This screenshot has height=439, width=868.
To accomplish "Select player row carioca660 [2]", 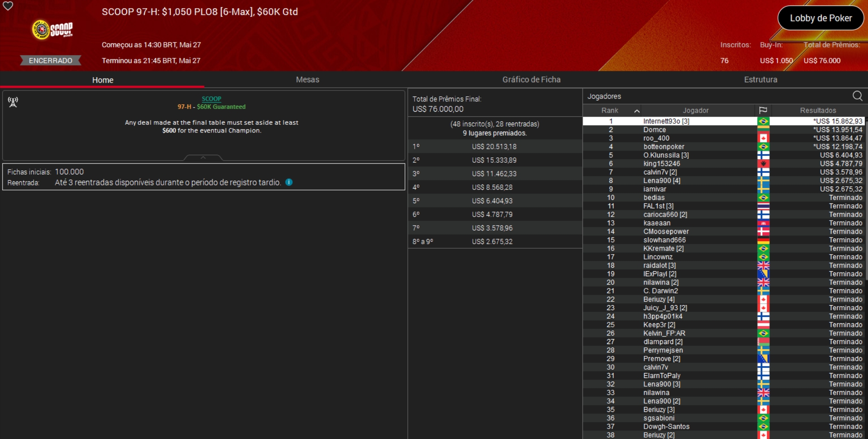I will click(x=724, y=214).
